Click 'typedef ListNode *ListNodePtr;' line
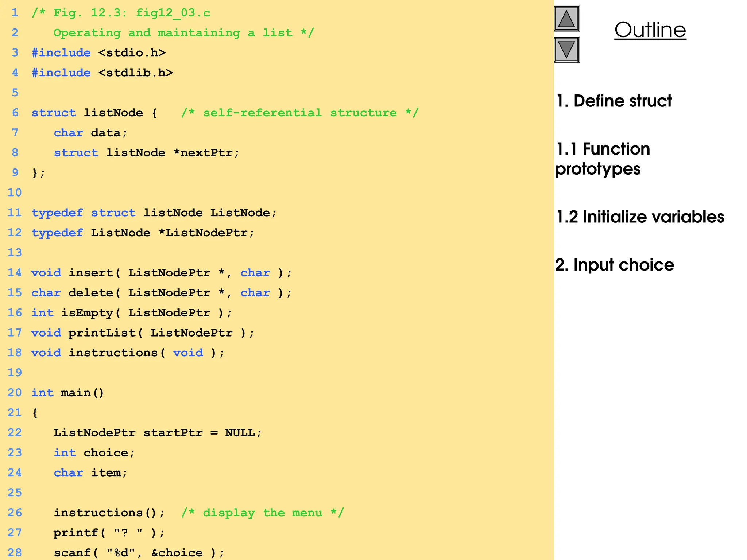 143,233
